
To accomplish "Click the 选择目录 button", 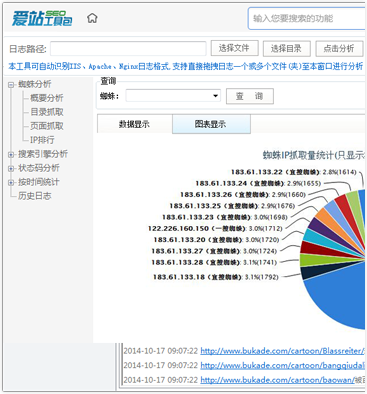I will coord(287,49).
